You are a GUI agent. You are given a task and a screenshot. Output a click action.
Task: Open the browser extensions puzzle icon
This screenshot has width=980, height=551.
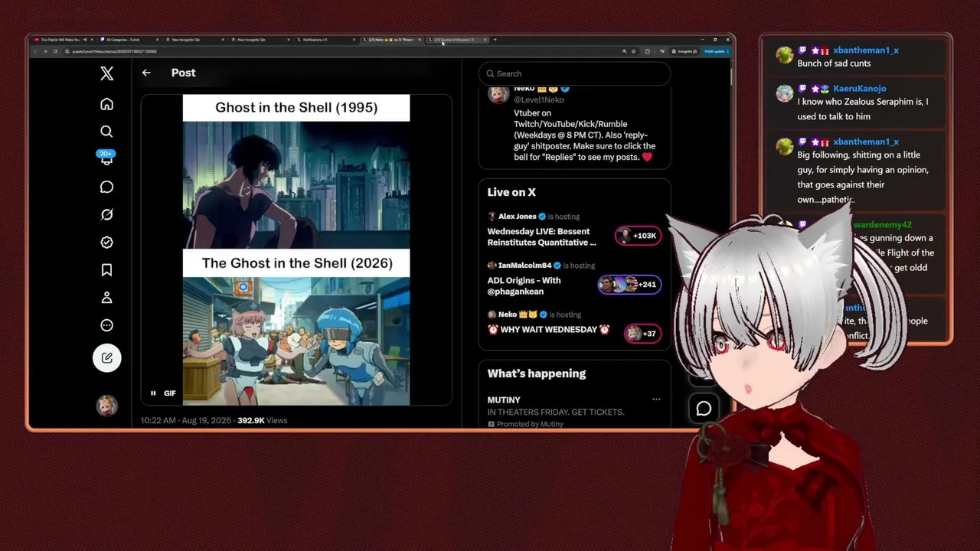(647, 51)
